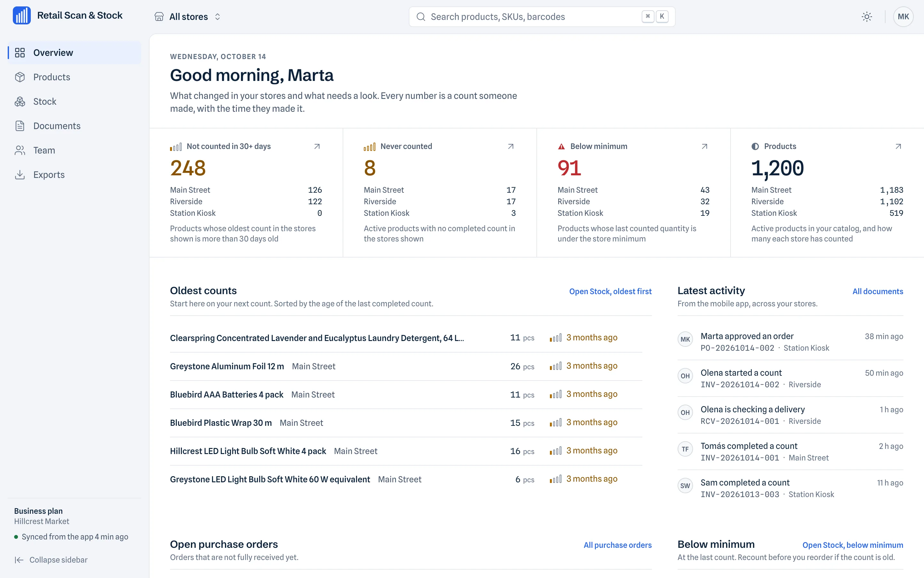Click the Never counted bars icon
Image resolution: width=924 pixels, height=578 pixels.
tap(370, 147)
